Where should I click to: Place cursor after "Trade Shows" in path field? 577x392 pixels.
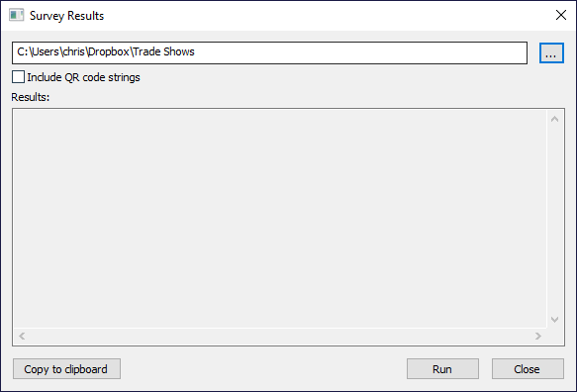click(x=195, y=51)
